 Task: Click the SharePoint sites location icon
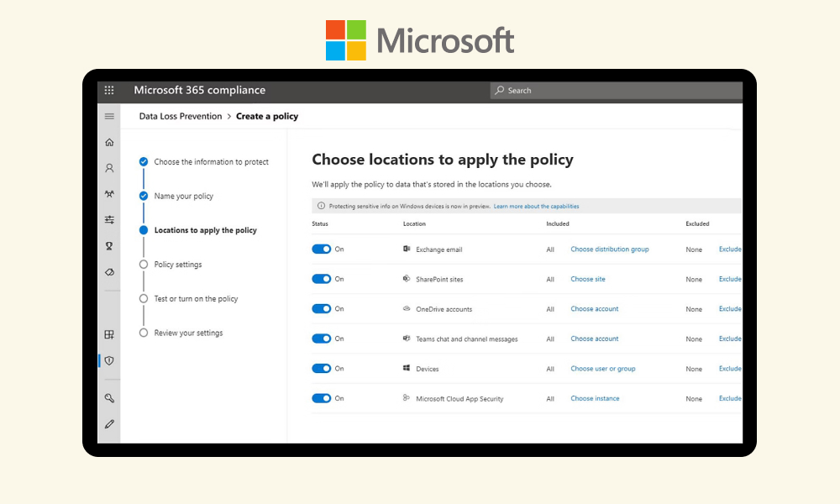(407, 279)
